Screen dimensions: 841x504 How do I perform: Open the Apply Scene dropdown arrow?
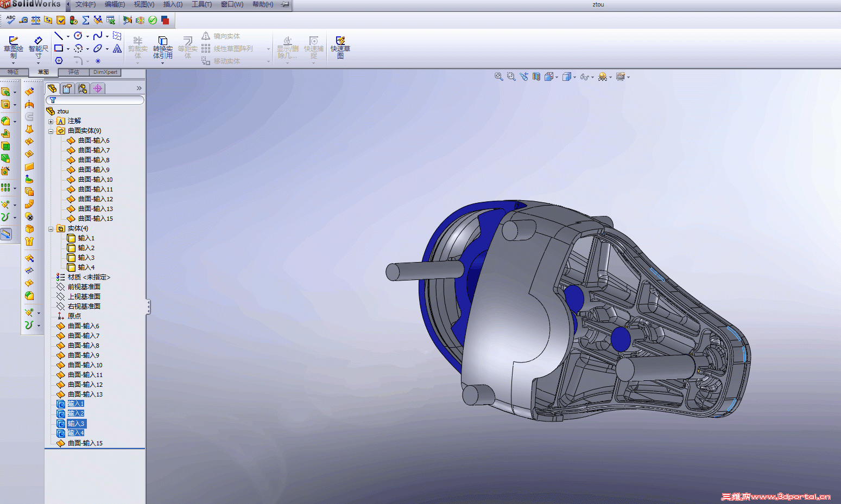(610, 78)
